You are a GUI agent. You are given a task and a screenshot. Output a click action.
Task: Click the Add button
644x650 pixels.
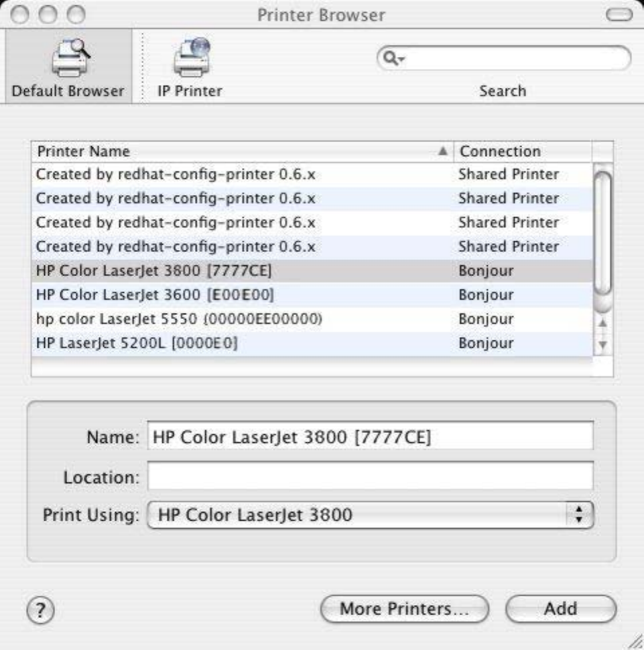click(561, 609)
